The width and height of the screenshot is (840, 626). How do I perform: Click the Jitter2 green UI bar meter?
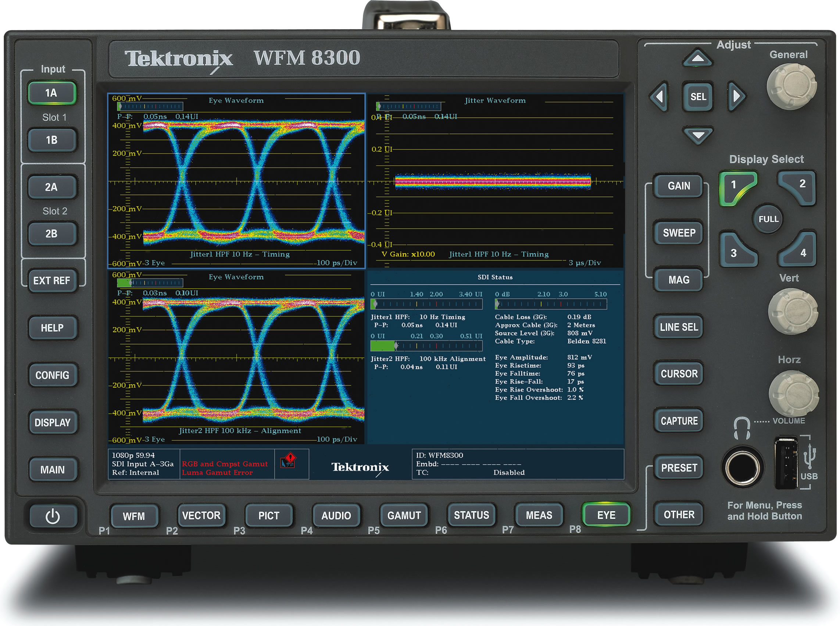426,346
